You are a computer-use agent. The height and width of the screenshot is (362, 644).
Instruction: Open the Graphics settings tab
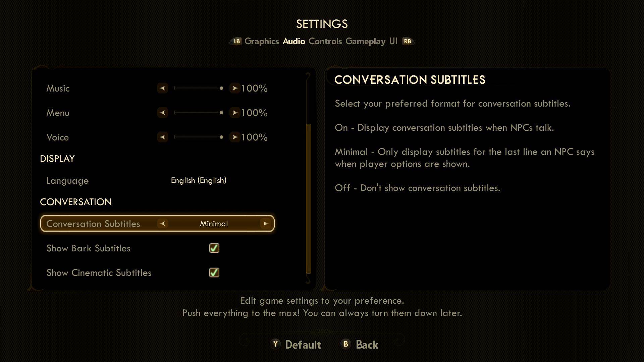coord(261,41)
